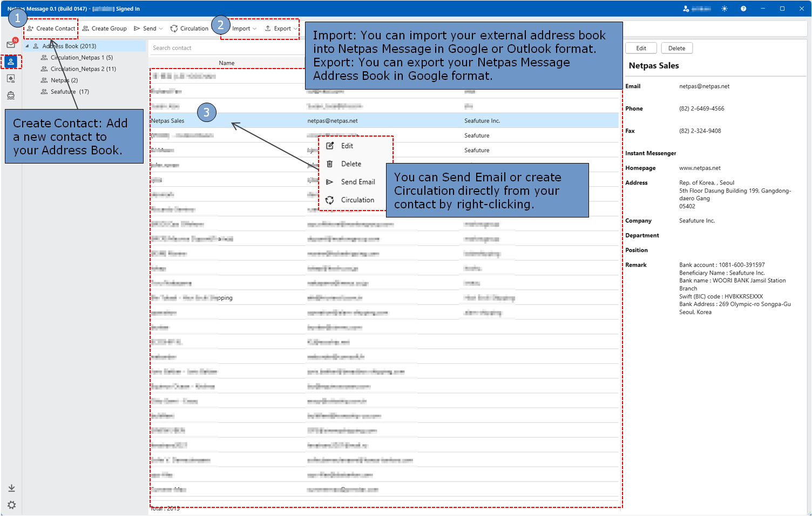Open the Export dropdown
812x516 pixels.
click(x=281, y=29)
